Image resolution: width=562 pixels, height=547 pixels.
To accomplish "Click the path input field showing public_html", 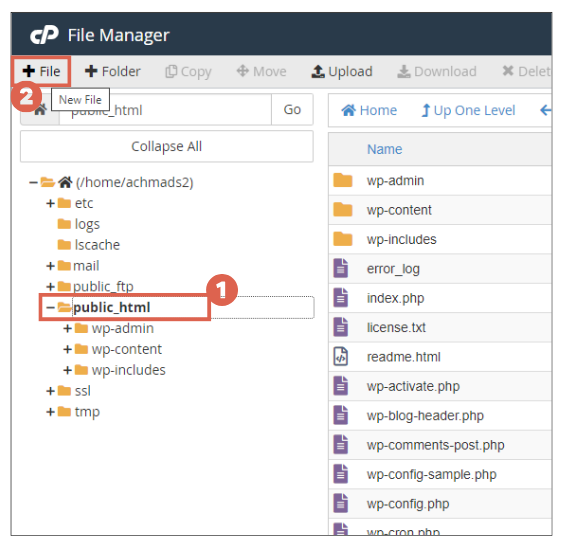I will (165, 110).
